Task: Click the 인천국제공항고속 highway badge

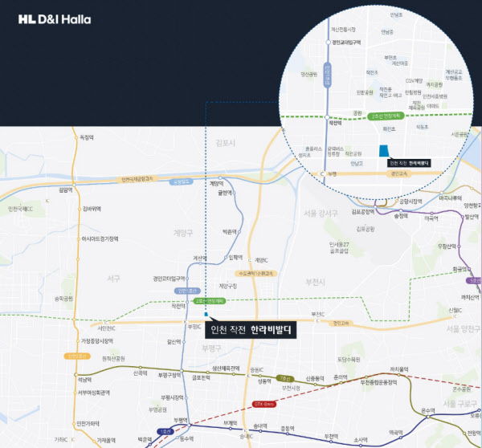Action: [x=137, y=179]
